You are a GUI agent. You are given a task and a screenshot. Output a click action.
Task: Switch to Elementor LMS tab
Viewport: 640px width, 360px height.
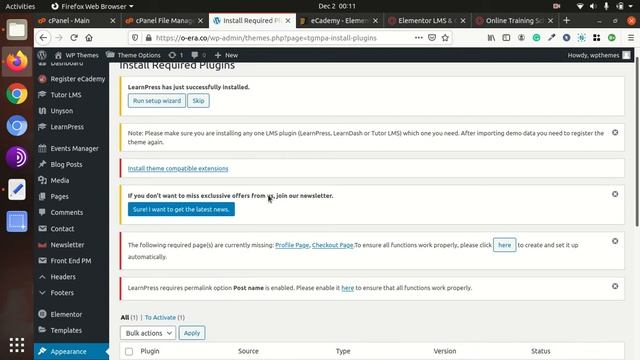pos(427,20)
